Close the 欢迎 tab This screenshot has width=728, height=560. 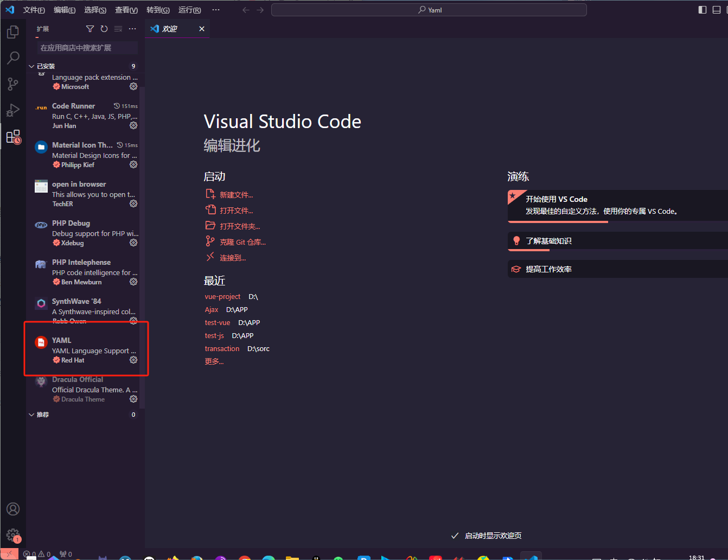pos(202,29)
